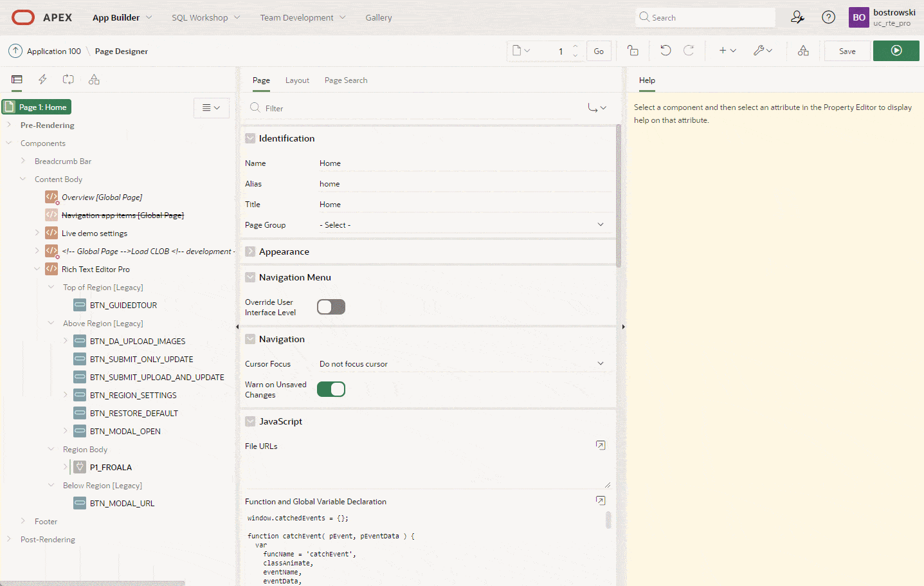Viewport: 924px width, 586px height.
Task: Click the Redo icon
Action: (x=689, y=51)
